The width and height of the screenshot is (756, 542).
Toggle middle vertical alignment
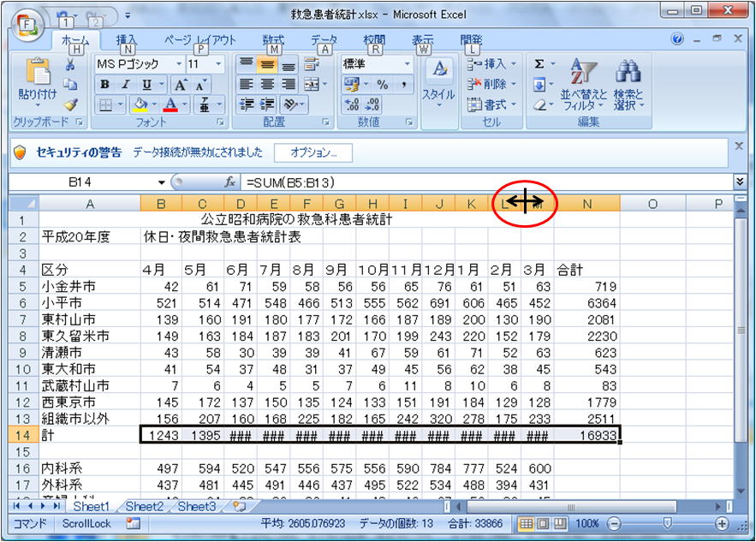tap(267, 64)
